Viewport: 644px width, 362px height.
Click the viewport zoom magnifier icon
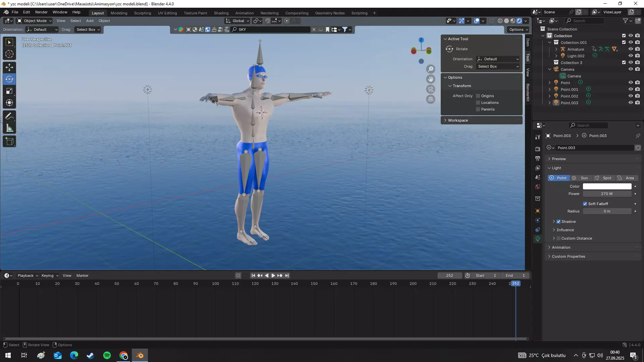tap(431, 69)
